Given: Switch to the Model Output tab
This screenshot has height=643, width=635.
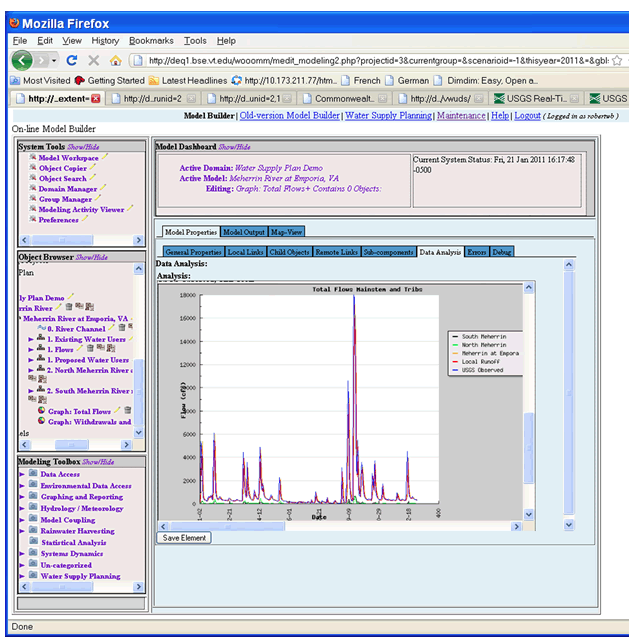Looking at the screenshot, I should click(x=244, y=232).
